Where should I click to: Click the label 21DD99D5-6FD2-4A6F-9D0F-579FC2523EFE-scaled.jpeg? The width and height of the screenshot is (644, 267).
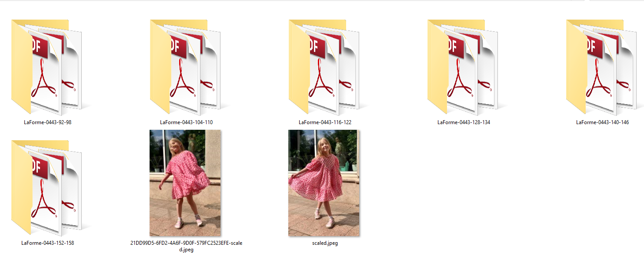[186, 246]
